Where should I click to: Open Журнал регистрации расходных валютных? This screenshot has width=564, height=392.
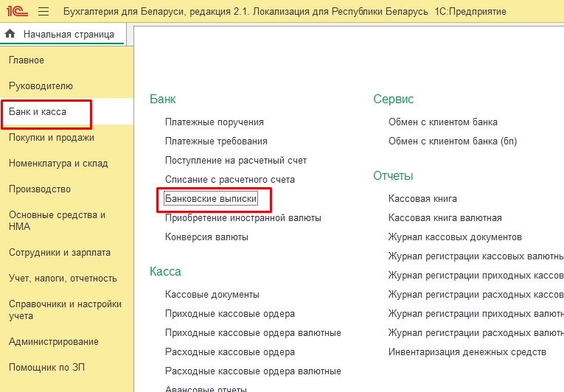pyautogui.click(x=476, y=332)
